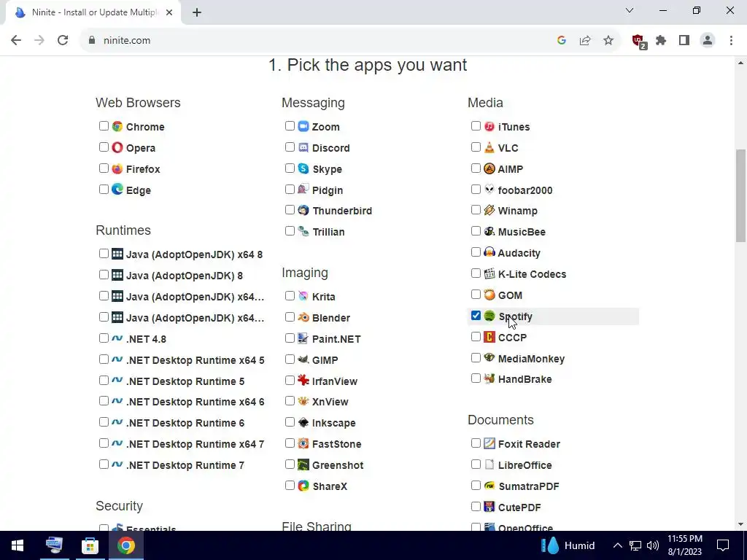Check the Zoom checkbox
The height and width of the screenshot is (560, 747).
(x=290, y=125)
